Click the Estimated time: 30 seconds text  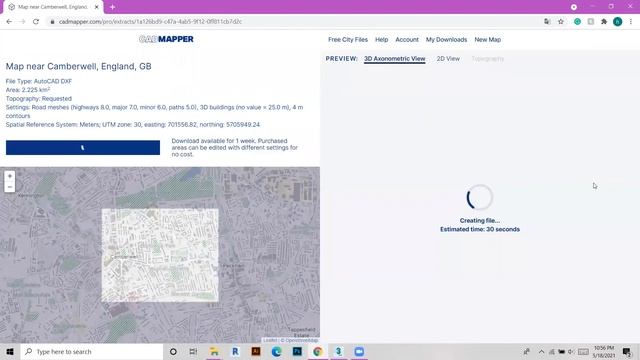tap(480, 229)
